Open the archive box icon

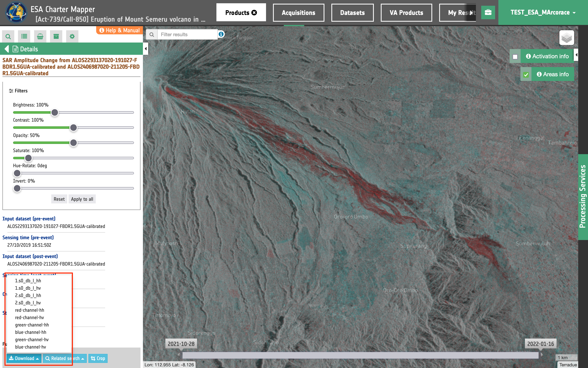[x=56, y=37]
